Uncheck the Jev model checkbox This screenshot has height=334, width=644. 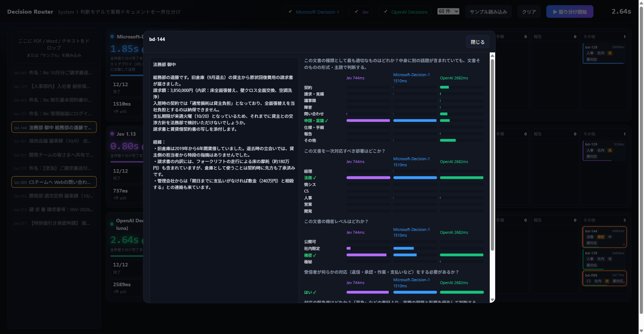[356, 11]
